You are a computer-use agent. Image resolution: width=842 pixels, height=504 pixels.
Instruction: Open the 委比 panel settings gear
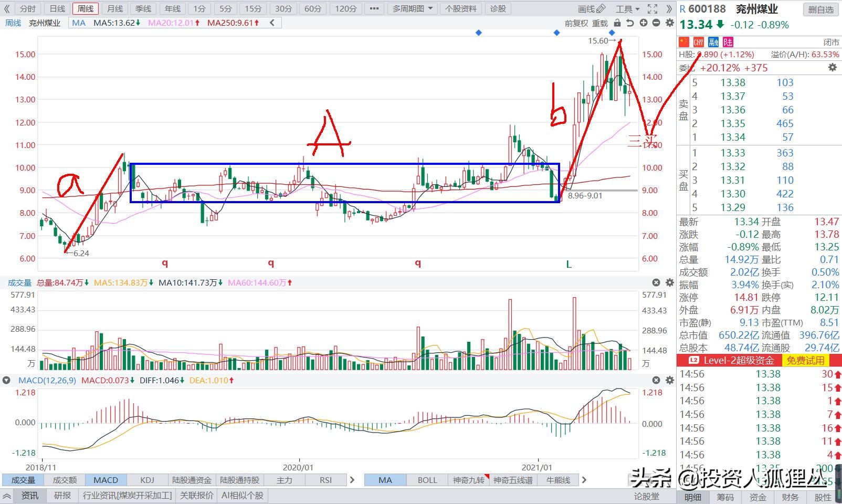coord(832,68)
